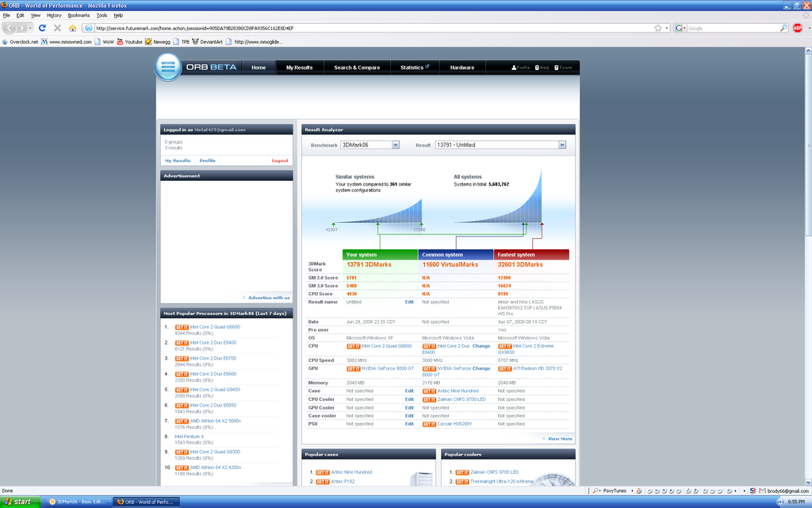
Task: Click the My Results link in login panel
Action: click(178, 160)
